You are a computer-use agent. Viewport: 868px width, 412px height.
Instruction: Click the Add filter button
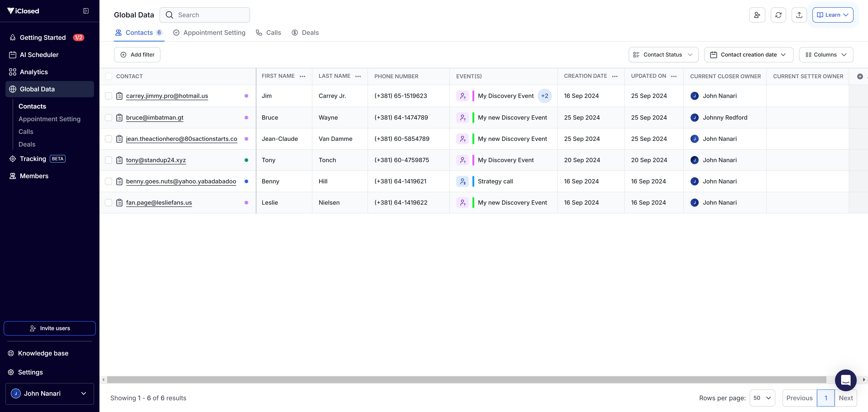tap(137, 55)
